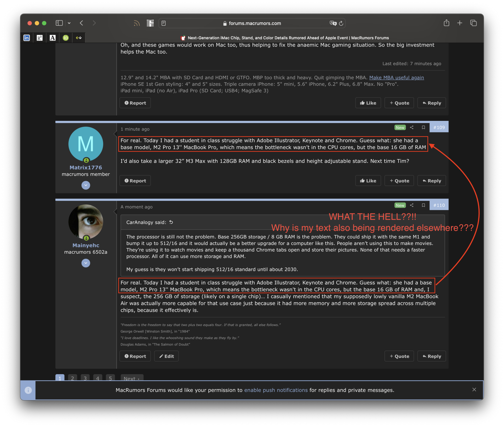Screen dimensions: 504x427
Task: Reload the page with refresh icon
Action: [341, 23]
